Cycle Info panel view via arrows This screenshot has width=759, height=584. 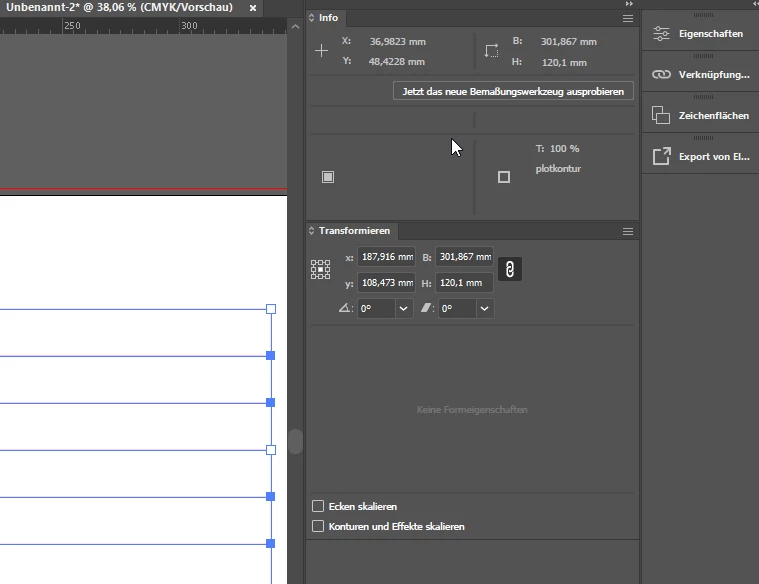click(x=311, y=17)
